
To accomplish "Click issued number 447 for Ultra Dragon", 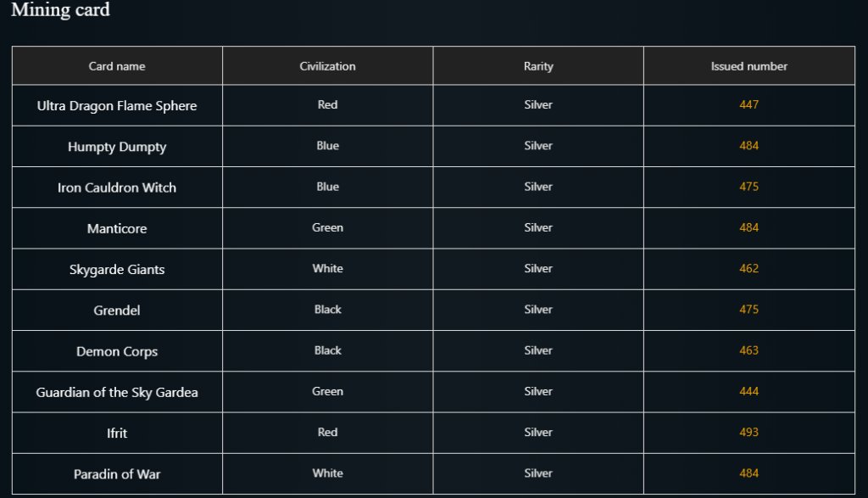I will click(748, 105).
